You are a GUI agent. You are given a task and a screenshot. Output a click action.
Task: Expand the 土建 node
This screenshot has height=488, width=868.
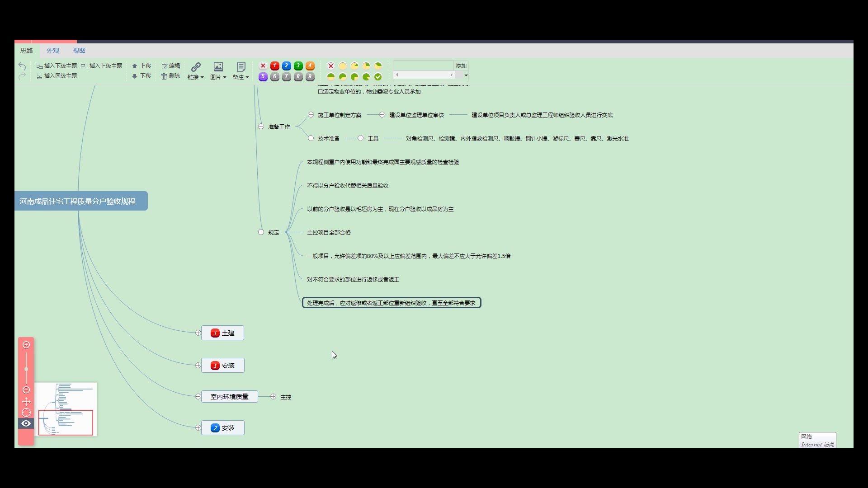point(198,333)
